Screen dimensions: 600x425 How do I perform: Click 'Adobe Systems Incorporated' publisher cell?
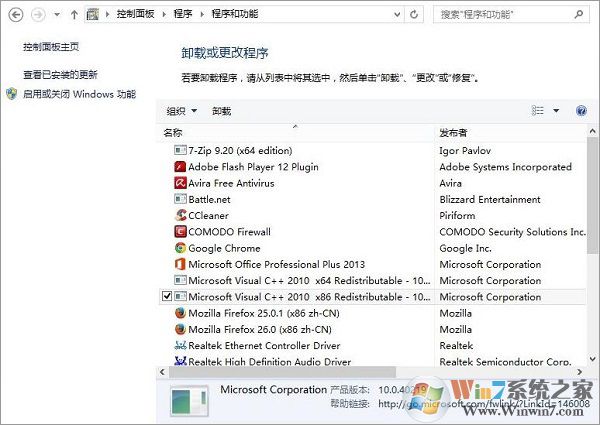coord(505,167)
